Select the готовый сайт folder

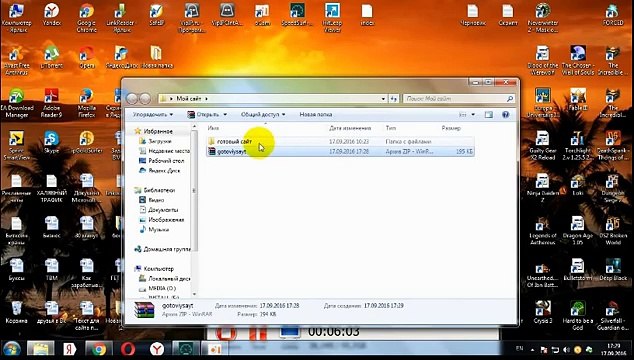pos(340,142)
